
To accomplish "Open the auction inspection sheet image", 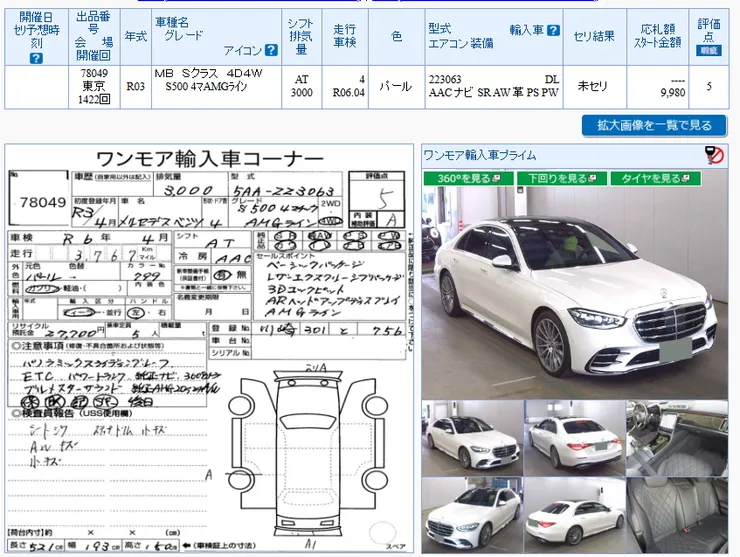I will (x=209, y=348).
